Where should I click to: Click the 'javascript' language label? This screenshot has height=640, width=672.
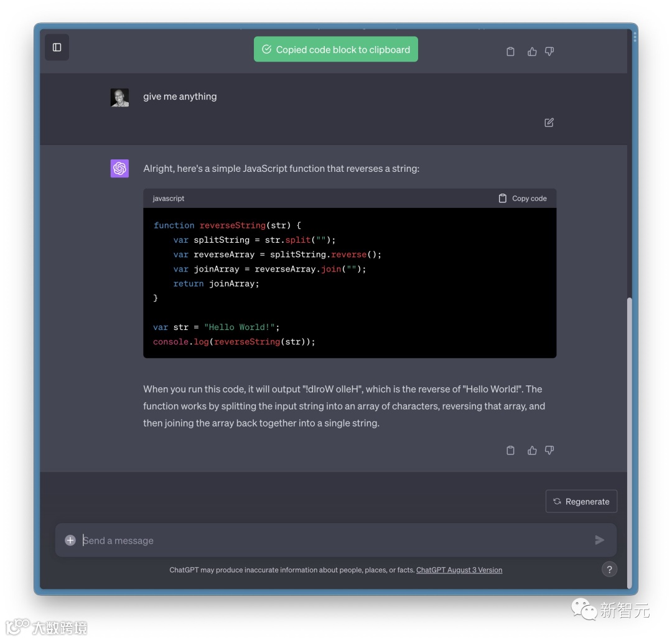[169, 199]
